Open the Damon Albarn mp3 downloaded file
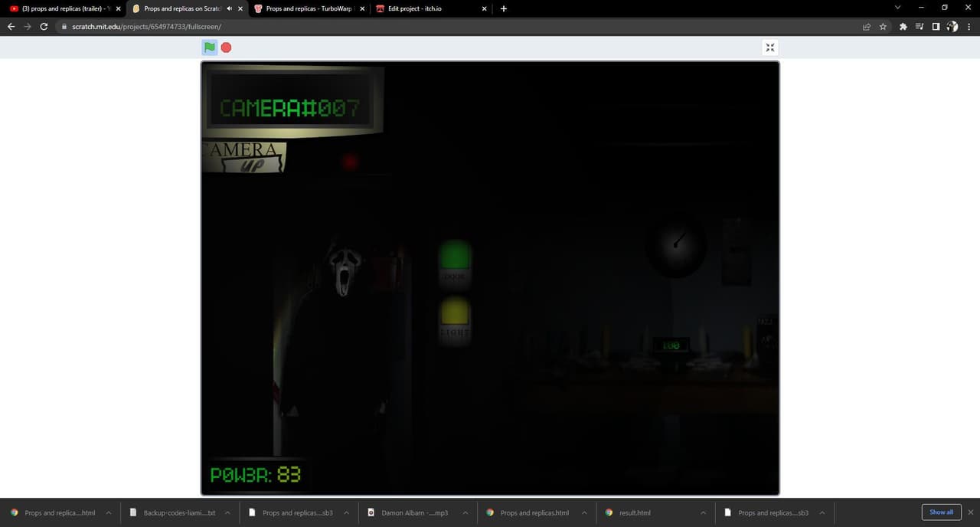Viewport: 980px width, 527px height. [x=410, y=512]
